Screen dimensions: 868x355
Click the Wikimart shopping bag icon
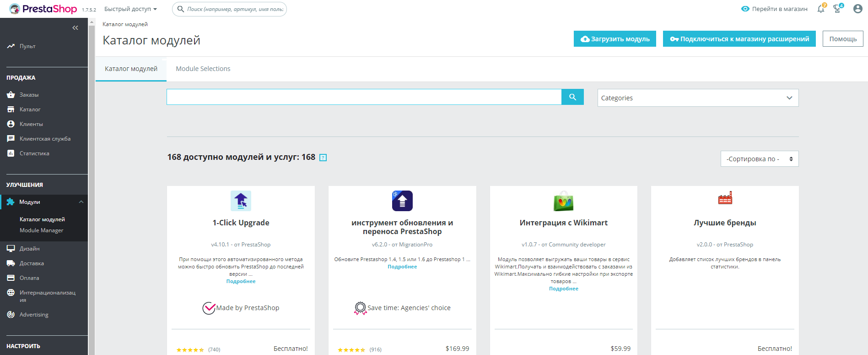click(x=564, y=201)
